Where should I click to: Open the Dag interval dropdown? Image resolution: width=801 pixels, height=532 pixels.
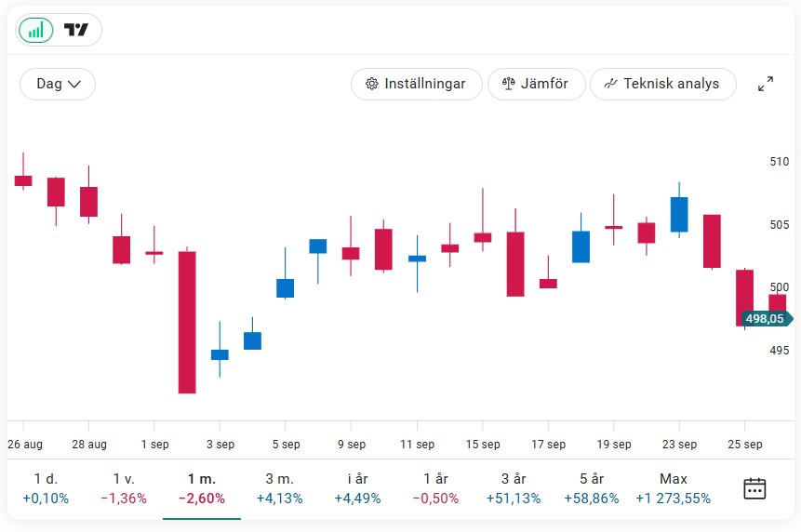58,84
